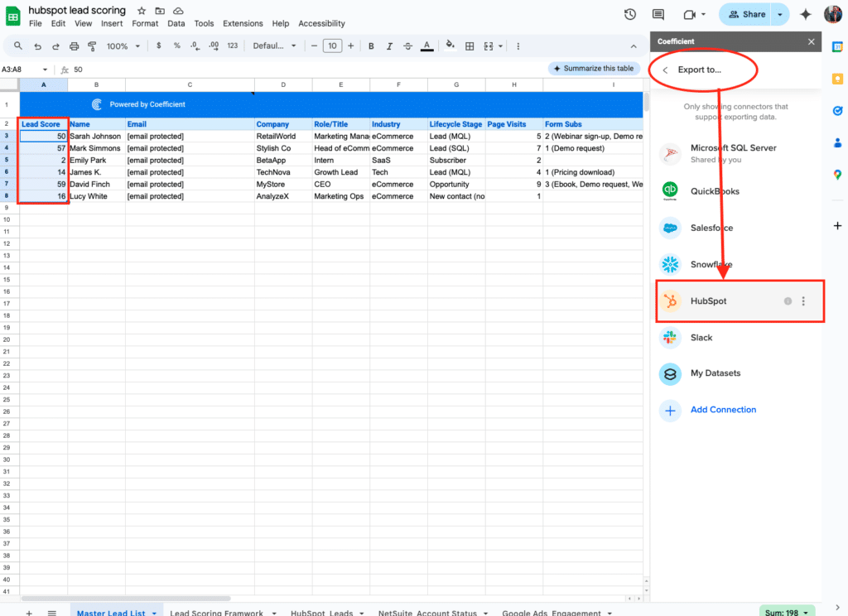This screenshot has width=848, height=616.
Task: Open the File menu
Action: point(35,23)
